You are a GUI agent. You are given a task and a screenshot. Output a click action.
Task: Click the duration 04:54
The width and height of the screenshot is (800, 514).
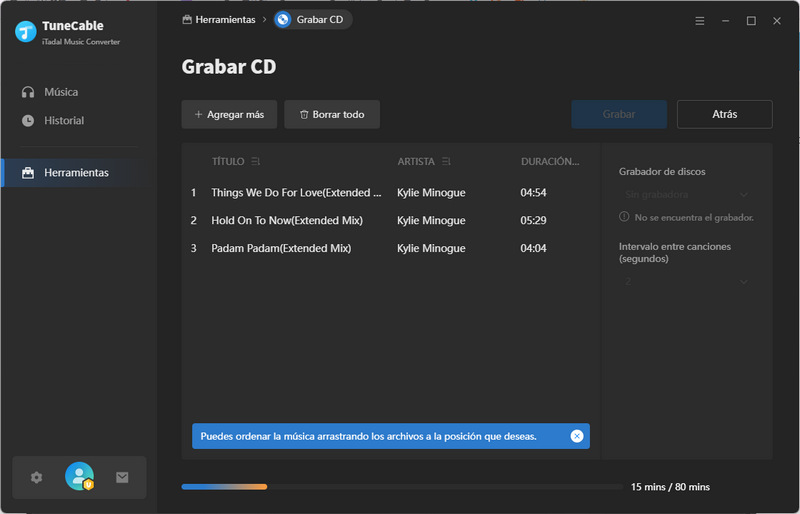(533, 192)
